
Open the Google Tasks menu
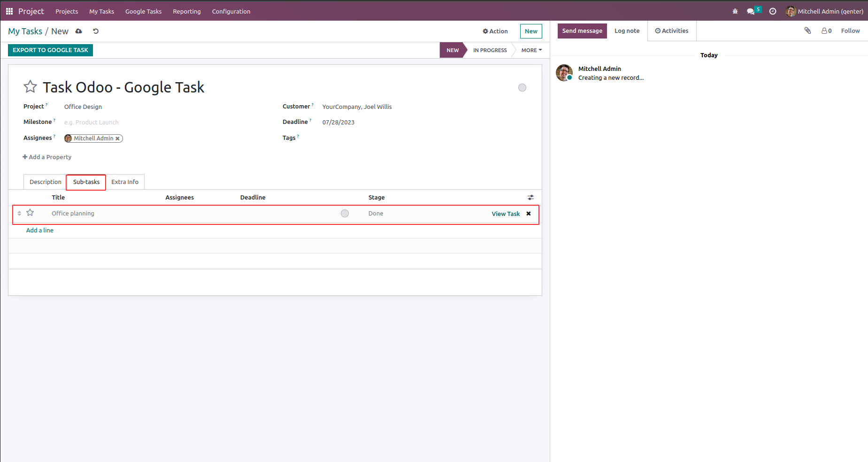click(x=143, y=11)
